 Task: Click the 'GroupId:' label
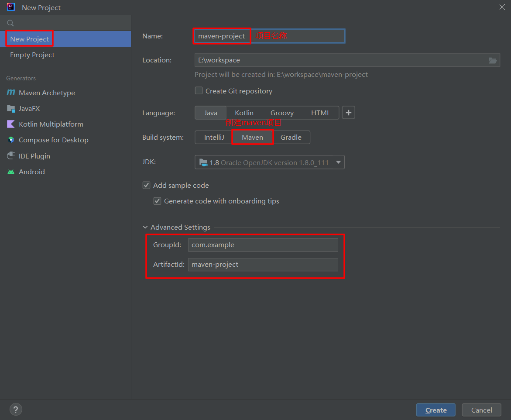[x=167, y=245]
